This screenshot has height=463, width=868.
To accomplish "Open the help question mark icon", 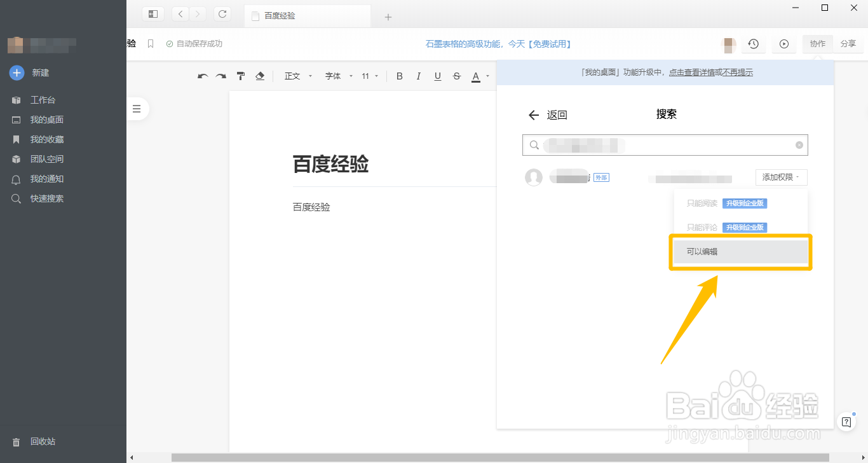I will point(846,422).
